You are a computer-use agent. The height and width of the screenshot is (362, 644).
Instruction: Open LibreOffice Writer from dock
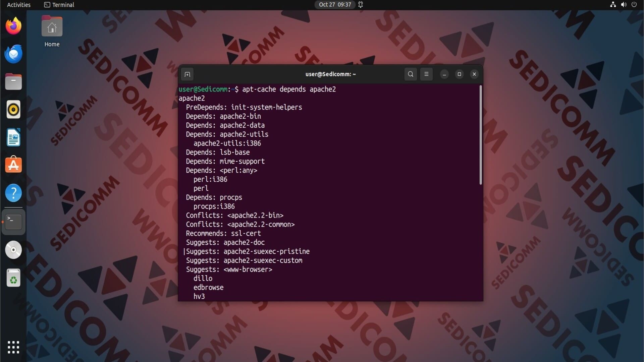pos(13,137)
